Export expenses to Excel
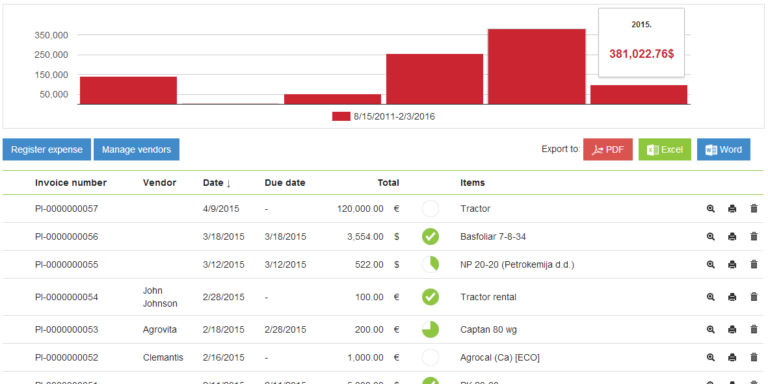 coord(665,149)
